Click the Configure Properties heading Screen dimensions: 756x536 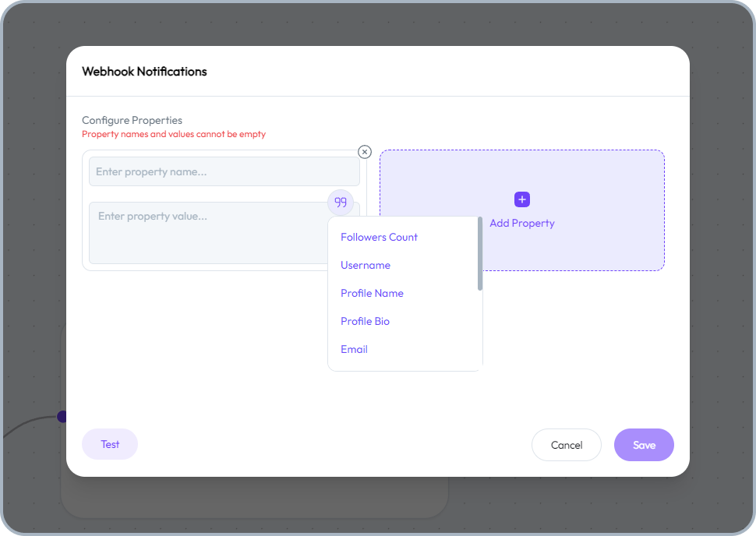point(132,120)
